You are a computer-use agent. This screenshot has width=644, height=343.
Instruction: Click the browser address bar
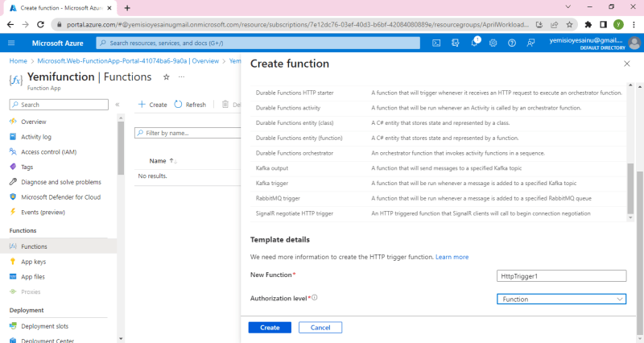pos(298,25)
